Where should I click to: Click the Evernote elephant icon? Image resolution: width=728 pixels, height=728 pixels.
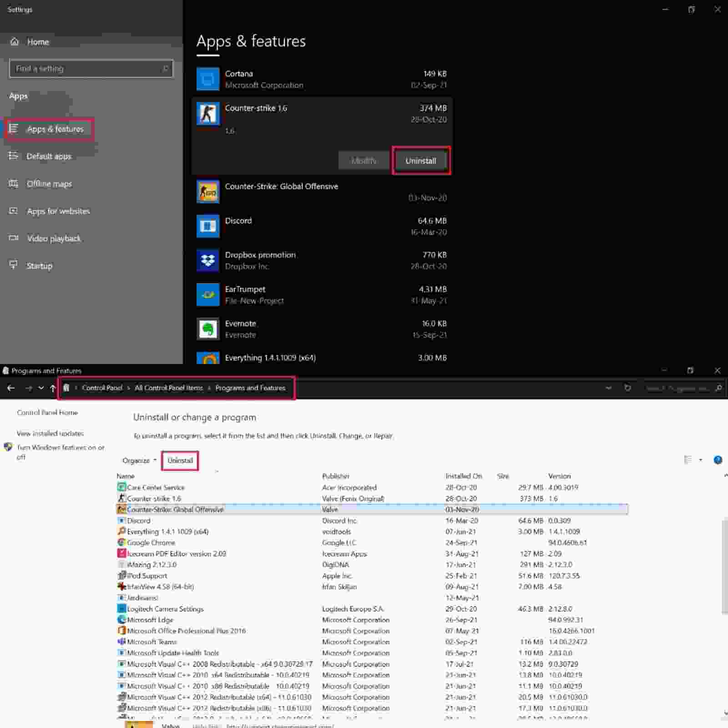point(208,329)
